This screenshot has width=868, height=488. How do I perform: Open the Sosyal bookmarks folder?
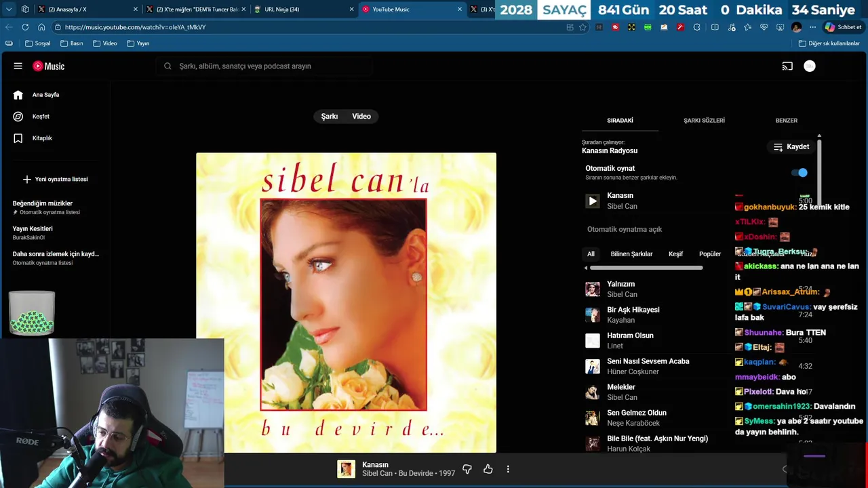coord(37,43)
